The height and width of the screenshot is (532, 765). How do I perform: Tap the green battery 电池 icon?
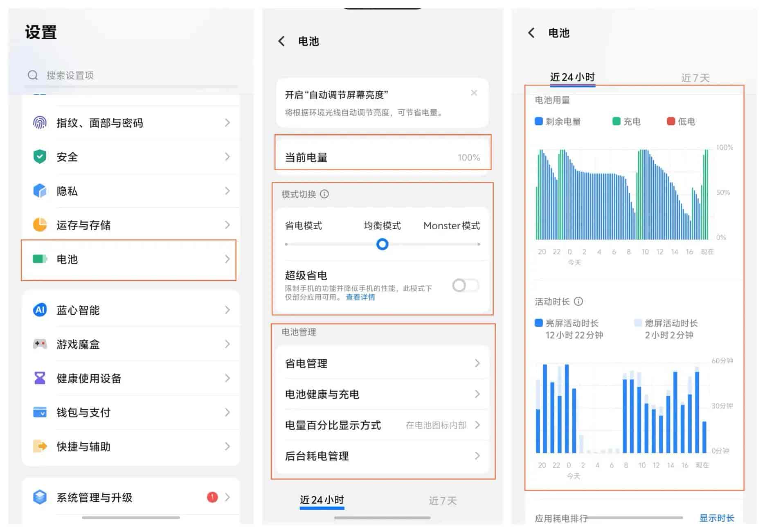(x=40, y=259)
